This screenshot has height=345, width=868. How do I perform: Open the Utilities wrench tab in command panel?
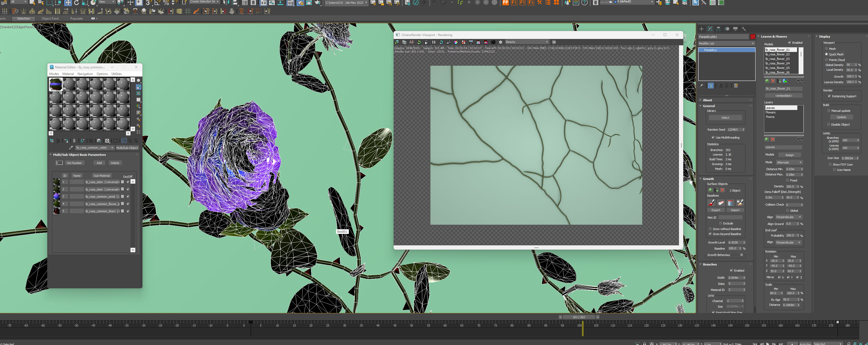[x=744, y=29]
